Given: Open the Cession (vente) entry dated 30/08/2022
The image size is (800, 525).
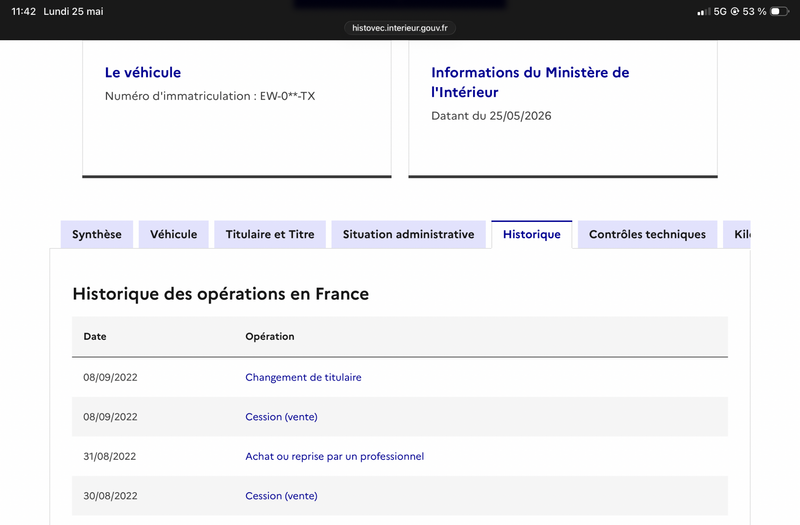Looking at the screenshot, I should pos(281,496).
